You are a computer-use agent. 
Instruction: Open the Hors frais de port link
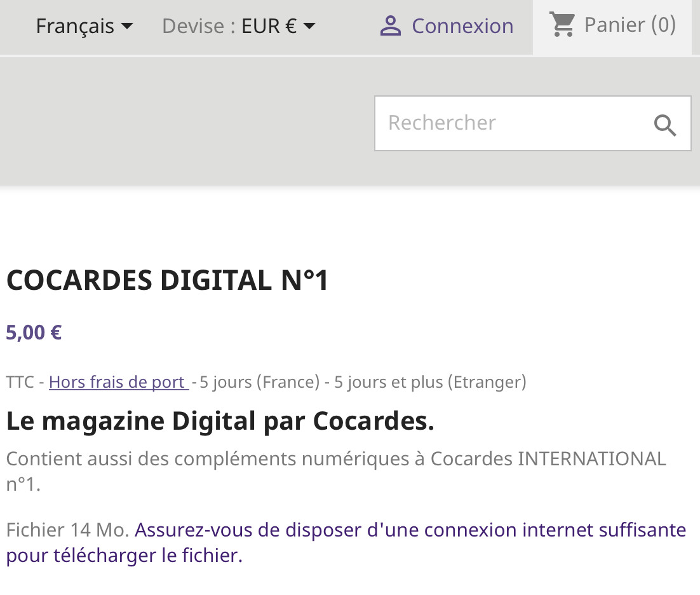click(119, 383)
